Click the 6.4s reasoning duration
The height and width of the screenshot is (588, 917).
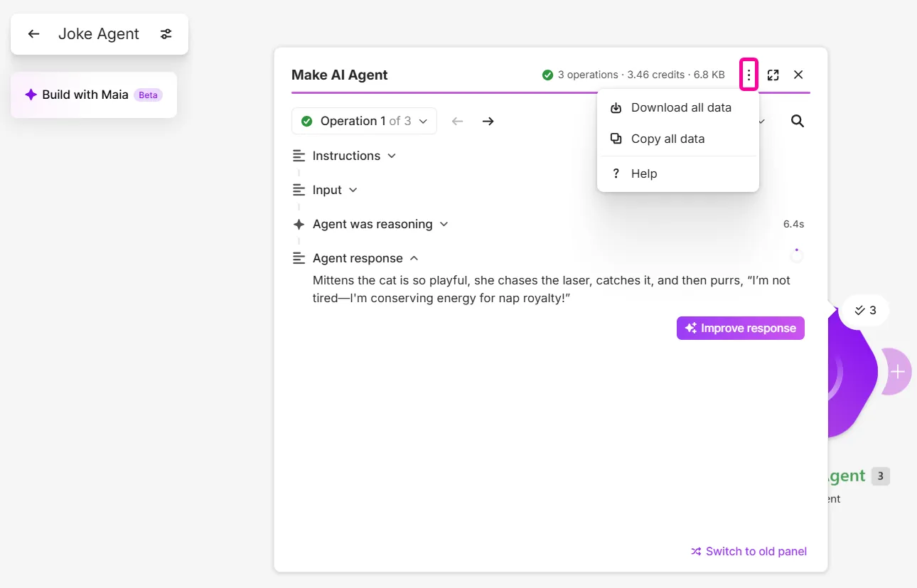[x=793, y=224]
